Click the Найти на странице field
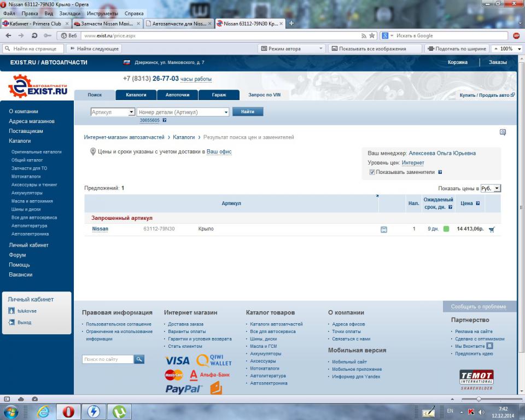This screenshot has width=525, height=420. click(x=33, y=49)
